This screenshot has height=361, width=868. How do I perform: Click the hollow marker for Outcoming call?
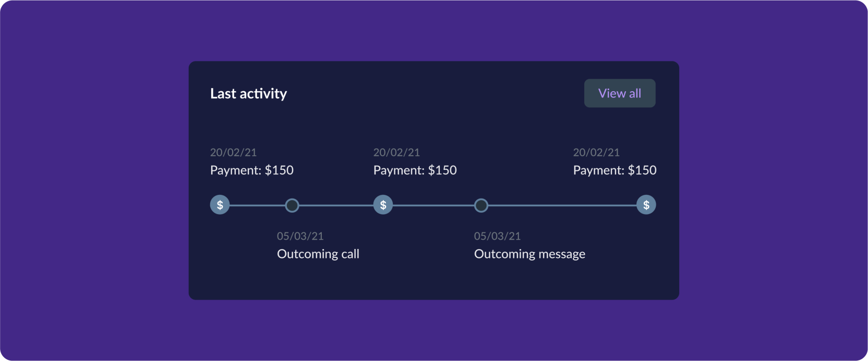tap(292, 205)
